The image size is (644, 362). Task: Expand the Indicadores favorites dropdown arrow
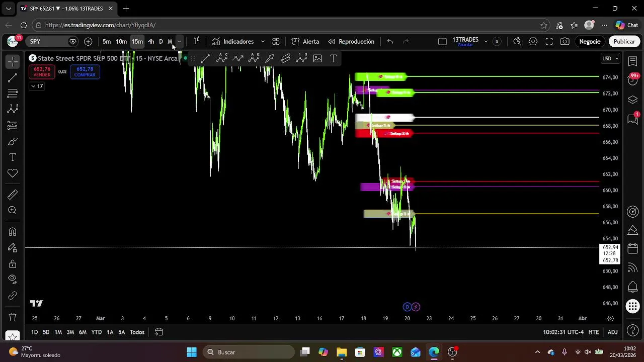263,42
